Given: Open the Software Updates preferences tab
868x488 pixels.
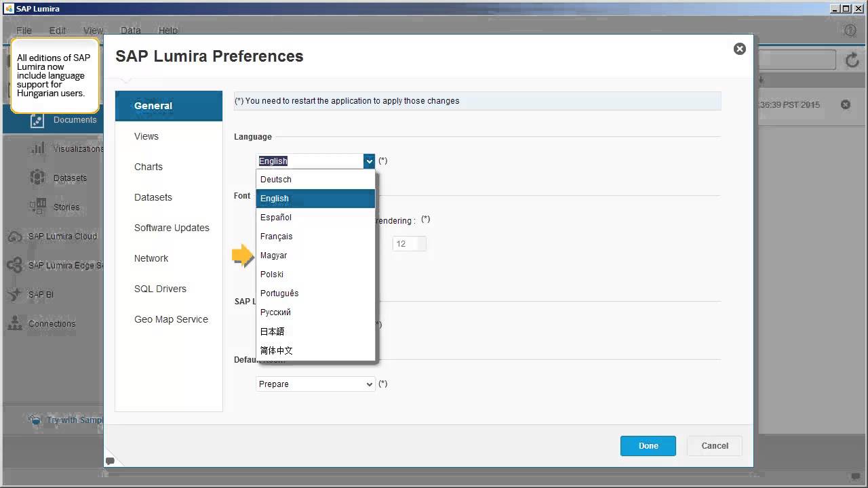Looking at the screenshot, I should click(x=172, y=228).
